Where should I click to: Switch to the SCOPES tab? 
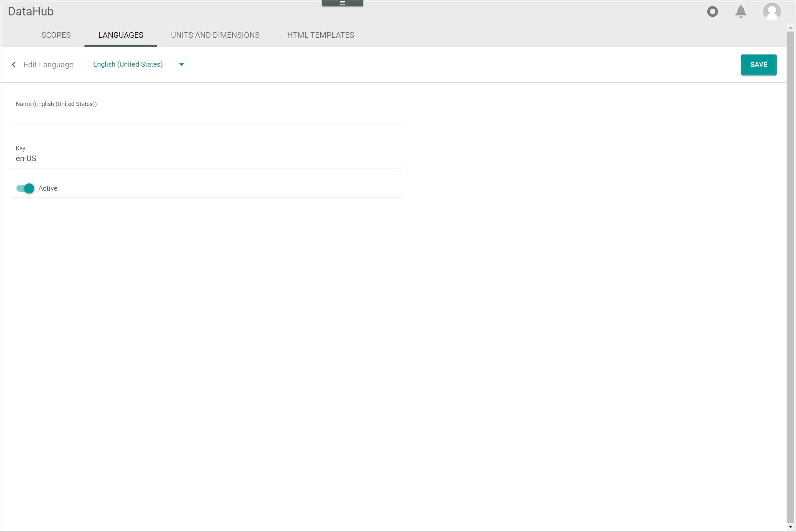click(56, 34)
